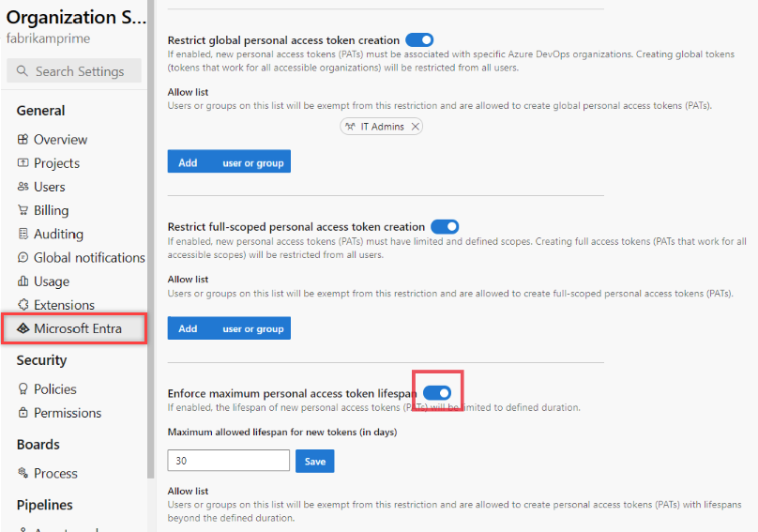This screenshot has height=532, width=758.
Task: Click the group icon in IT Admins chip
Action: pos(351,127)
